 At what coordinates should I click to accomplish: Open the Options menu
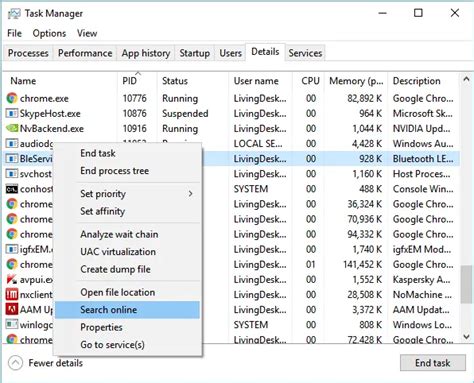click(x=49, y=33)
